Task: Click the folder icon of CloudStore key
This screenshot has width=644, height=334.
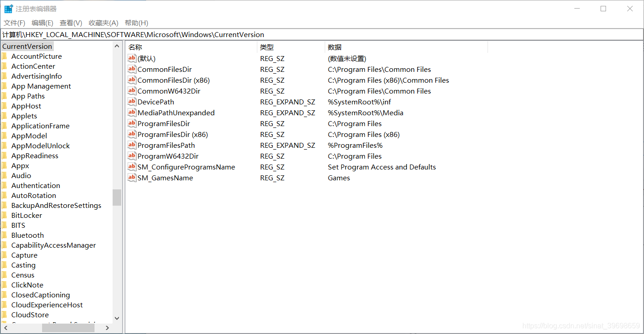Action: pyautogui.click(x=5, y=315)
